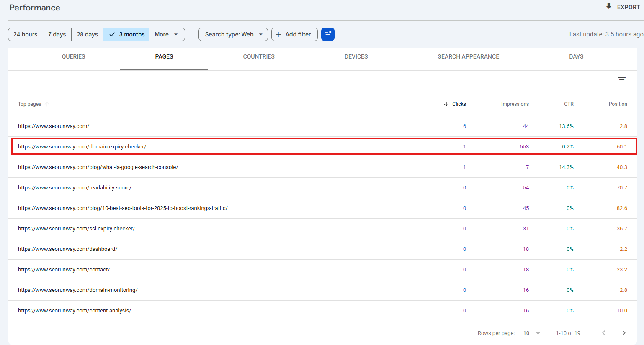This screenshot has width=644, height=345.
Task: Sort by Clicks column arrow
Action: tap(446, 104)
